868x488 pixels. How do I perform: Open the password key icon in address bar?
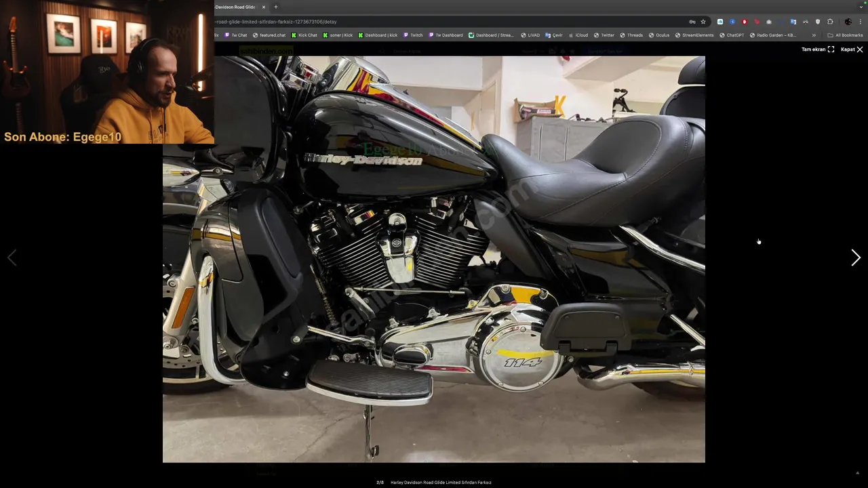coord(692,22)
